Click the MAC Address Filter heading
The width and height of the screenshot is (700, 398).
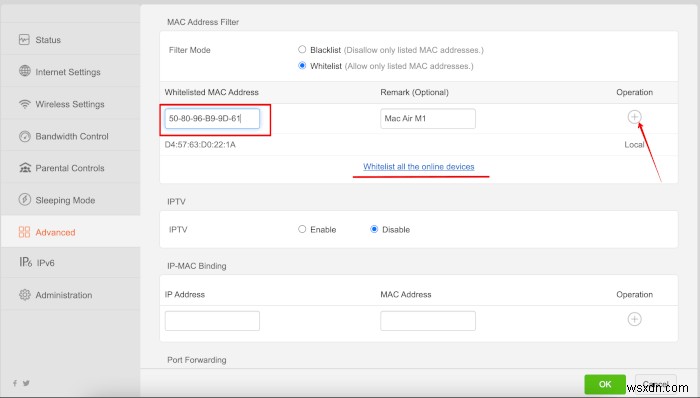(203, 22)
